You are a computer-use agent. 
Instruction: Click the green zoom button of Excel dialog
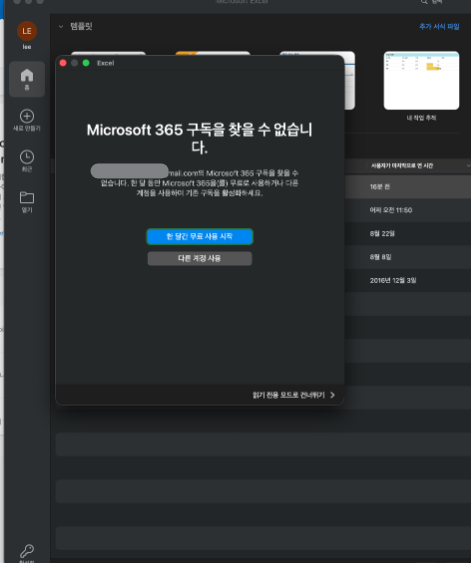coord(86,63)
